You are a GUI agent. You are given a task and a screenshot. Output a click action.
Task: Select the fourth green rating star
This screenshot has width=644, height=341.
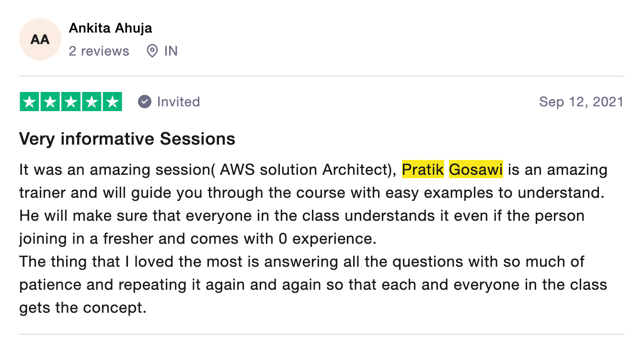(x=92, y=102)
